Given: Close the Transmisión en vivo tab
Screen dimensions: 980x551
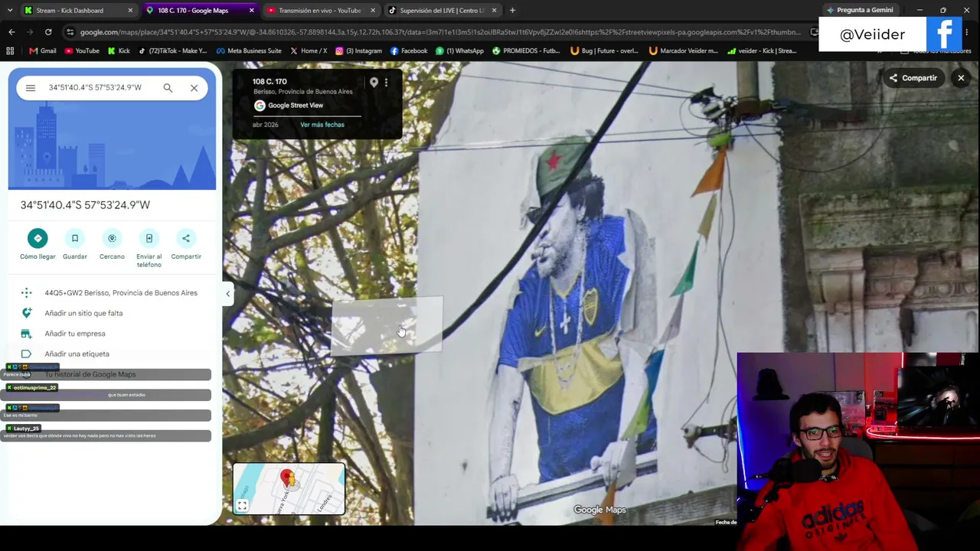Looking at the screenshot, I should coord(373,11).
